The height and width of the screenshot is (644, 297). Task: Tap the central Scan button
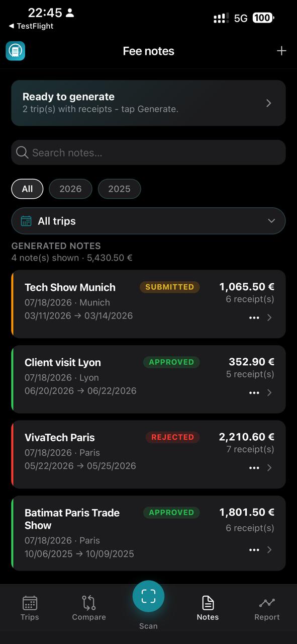click(x=148, y=596)
